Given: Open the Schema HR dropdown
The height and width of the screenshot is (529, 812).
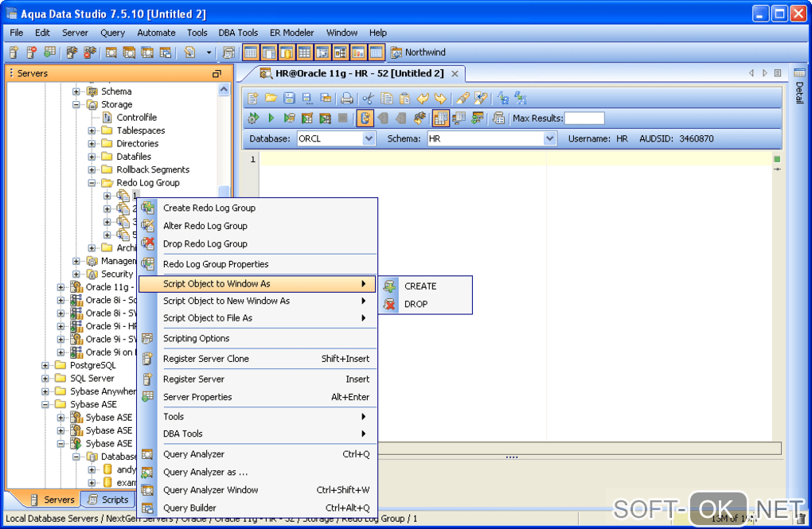Looking at the screenshot, I should tap(549, 138).
